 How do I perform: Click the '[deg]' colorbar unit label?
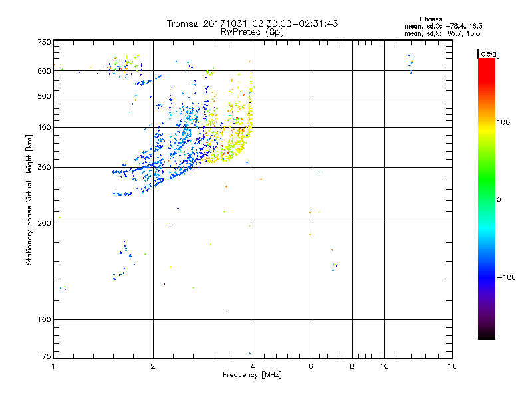(x=488, y=53)
